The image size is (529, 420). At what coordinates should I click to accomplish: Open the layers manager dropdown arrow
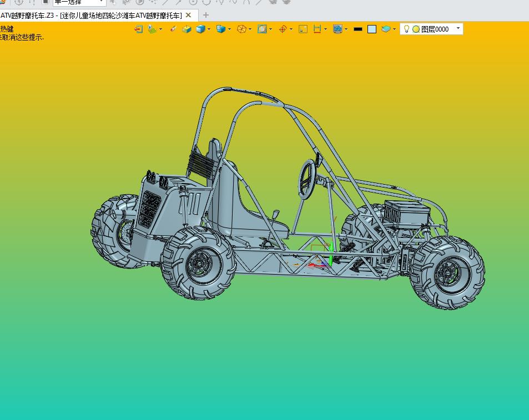coord(394,29)
